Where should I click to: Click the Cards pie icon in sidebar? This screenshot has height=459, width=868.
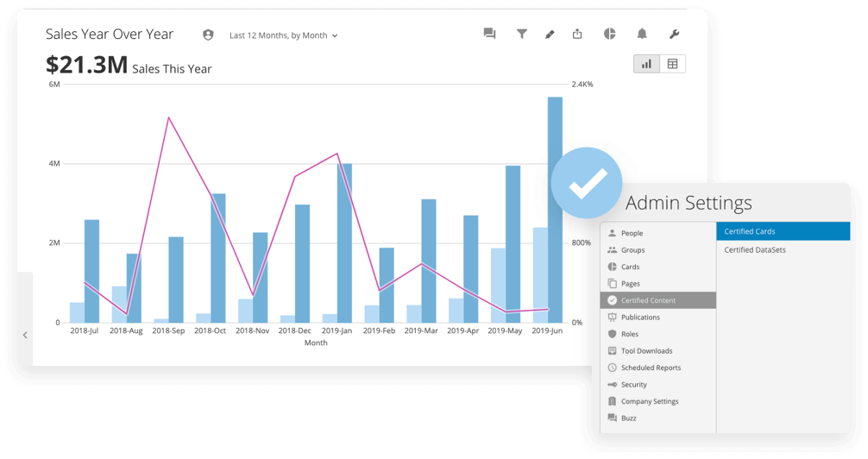[x=613, y=267]
